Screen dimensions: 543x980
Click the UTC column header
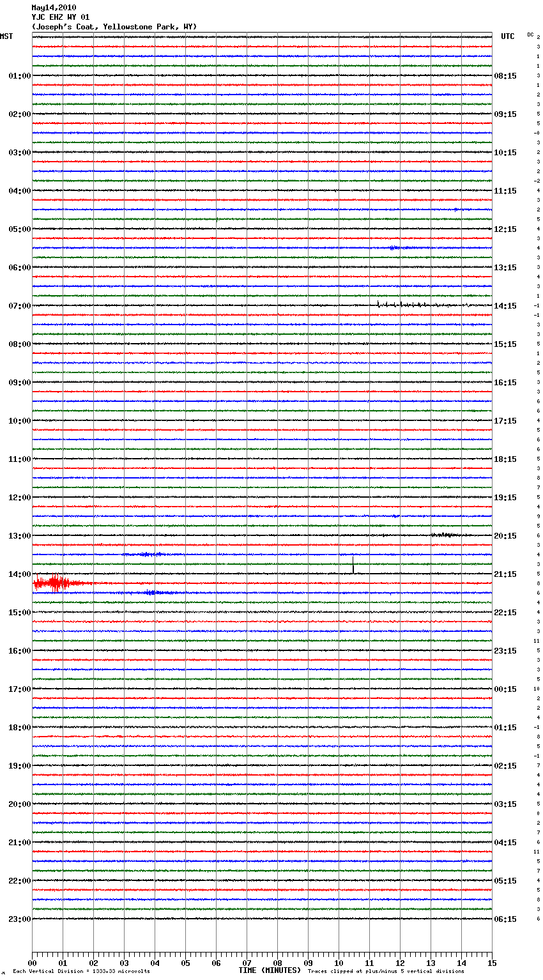point(508,36)
